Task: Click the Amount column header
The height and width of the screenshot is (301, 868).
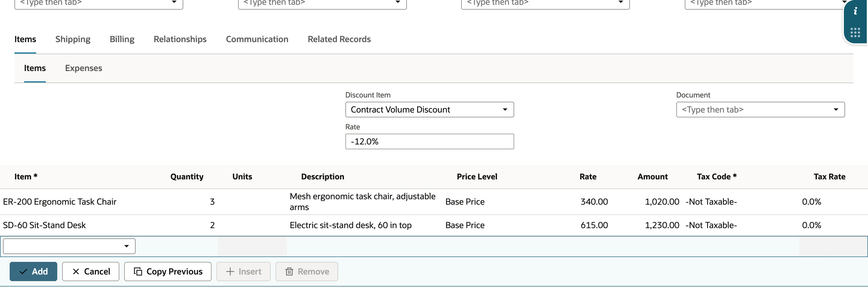Action: pos(652,177)
